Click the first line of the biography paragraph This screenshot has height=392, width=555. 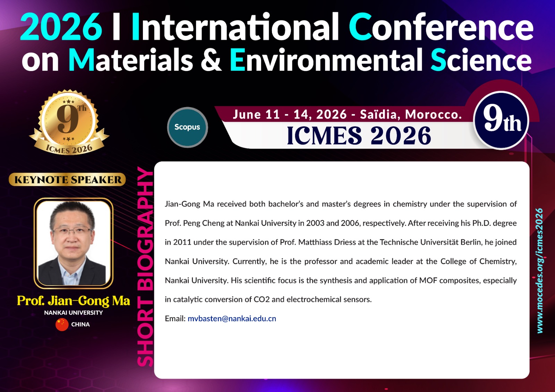pos(341,204)
